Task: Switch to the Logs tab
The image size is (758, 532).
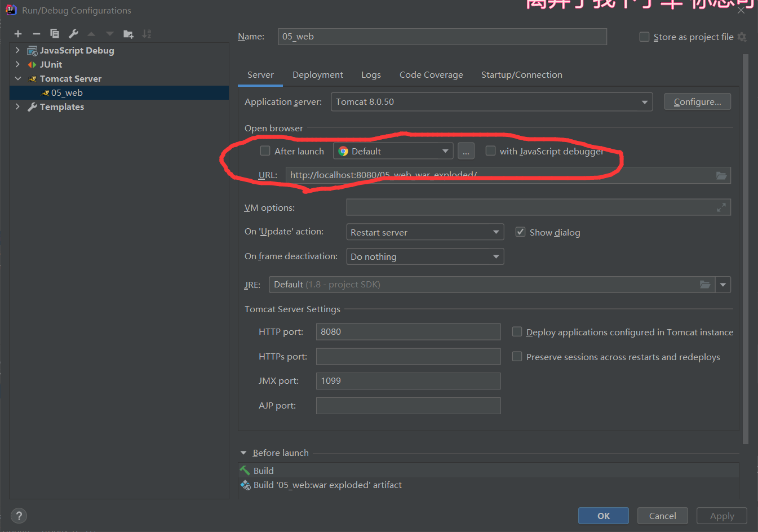Action: point(371,75)
